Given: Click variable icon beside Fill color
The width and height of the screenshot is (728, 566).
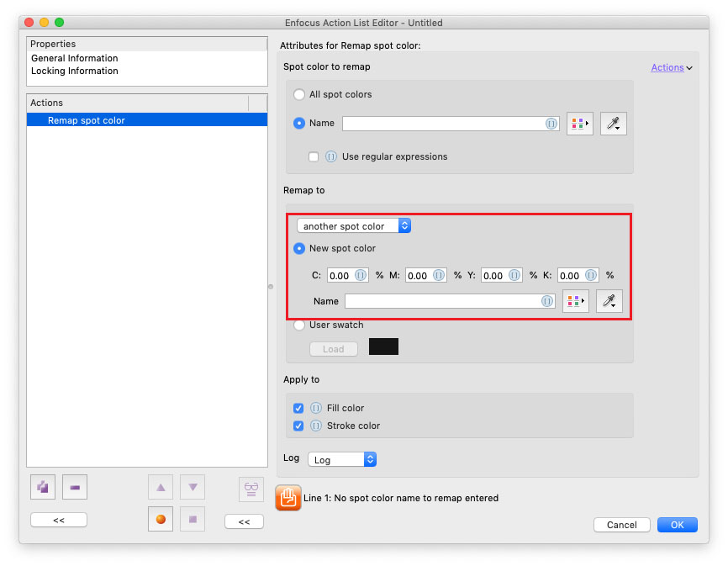Looking at the screenshot, I should [x=316, y=408].
